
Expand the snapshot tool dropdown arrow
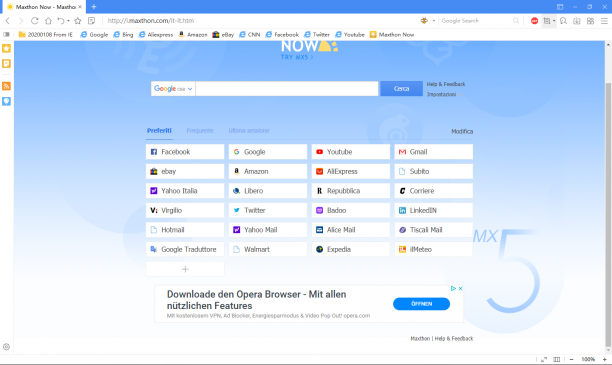coord(554,21)
